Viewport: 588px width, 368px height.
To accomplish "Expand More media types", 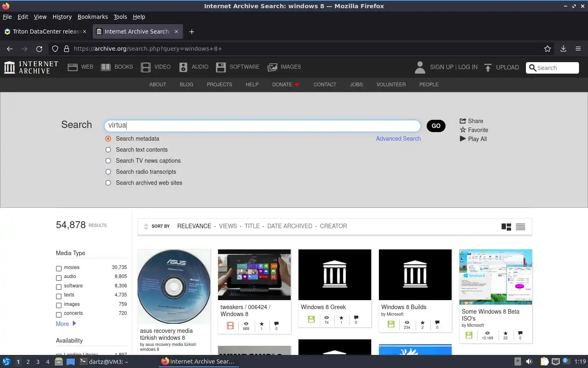I will (x=66, y=323).
